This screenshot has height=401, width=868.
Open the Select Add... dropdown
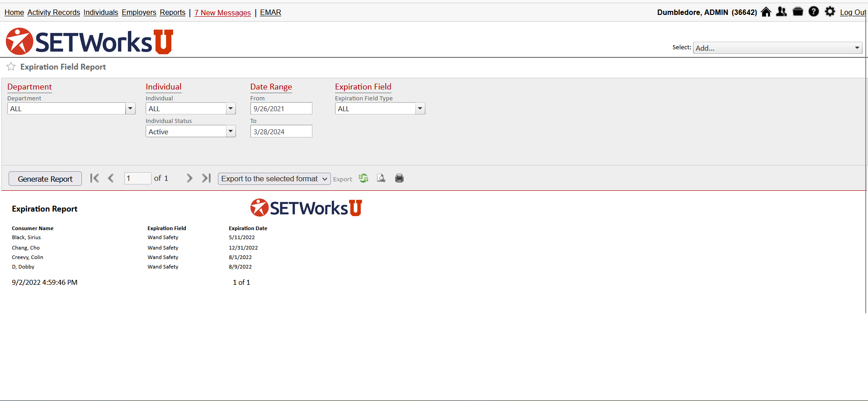(778, 48)
